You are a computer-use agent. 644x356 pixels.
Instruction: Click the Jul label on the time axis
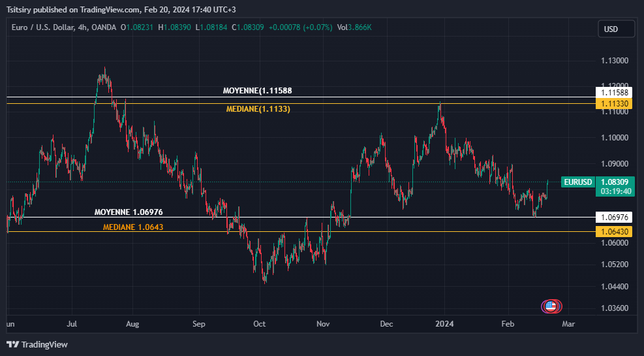(x=72, y=324)
